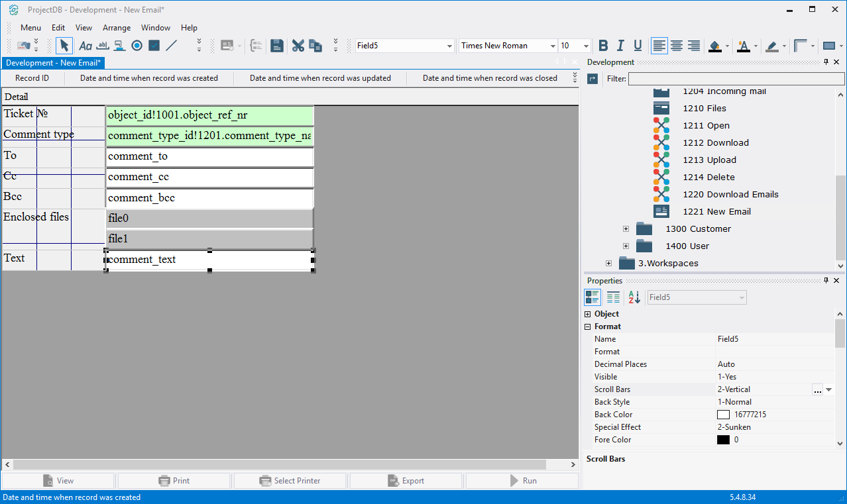Toggle Bold formatting
The width and height of the screenshot is (847, 504).
pos(603,46)
